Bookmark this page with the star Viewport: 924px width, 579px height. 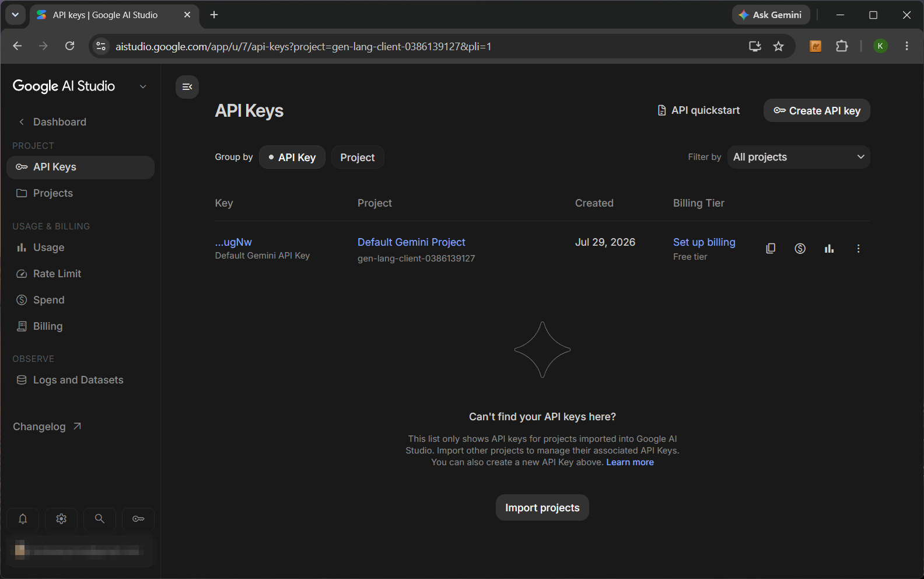[x=779, y=46]
